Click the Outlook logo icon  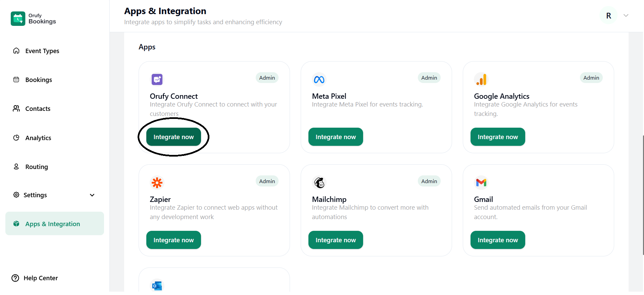tap(157, 286)
